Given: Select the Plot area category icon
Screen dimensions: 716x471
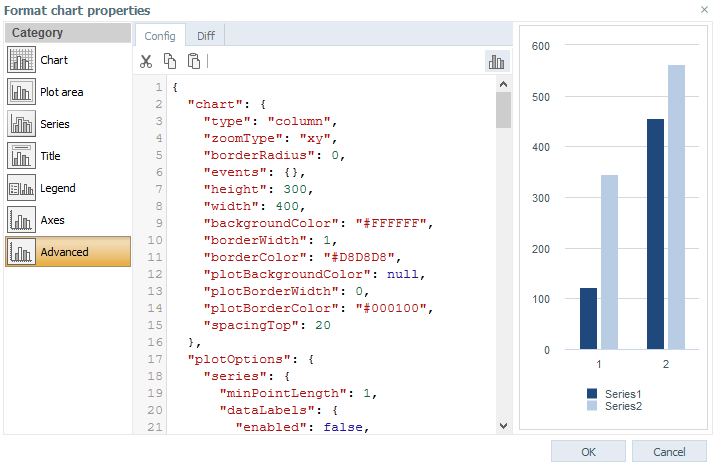Looking at the screenshot, I should pos(21,92).
